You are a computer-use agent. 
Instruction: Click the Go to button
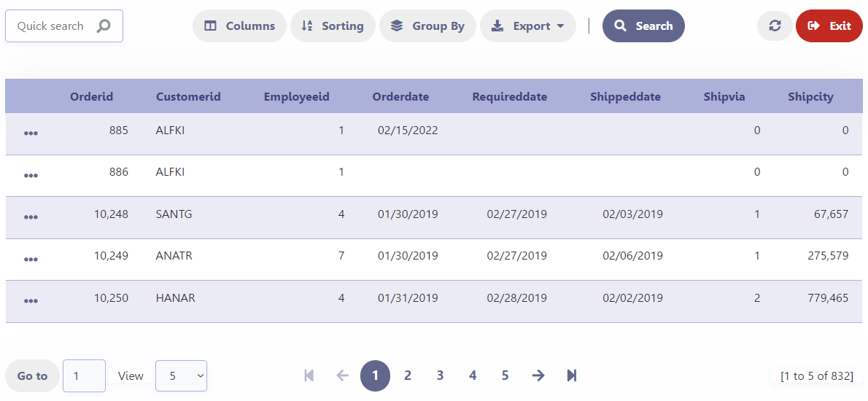pyautogui.click(x=32, y=376)
